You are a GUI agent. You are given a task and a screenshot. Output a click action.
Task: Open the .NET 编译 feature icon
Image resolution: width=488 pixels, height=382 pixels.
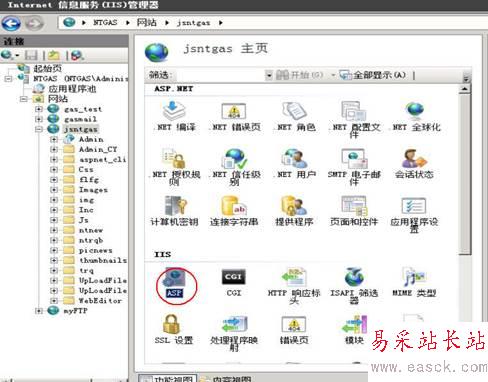click(x=174, y=111)
